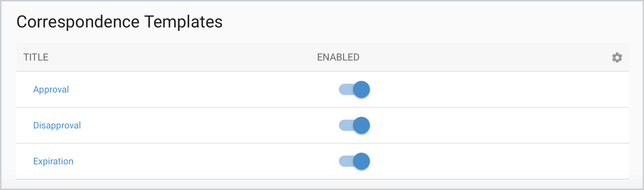Click the light-blue track of Disapproval switch
Image resolution: width=644 pixels, height=190 pixels.
pyautogui.click(x=345, y=125)
